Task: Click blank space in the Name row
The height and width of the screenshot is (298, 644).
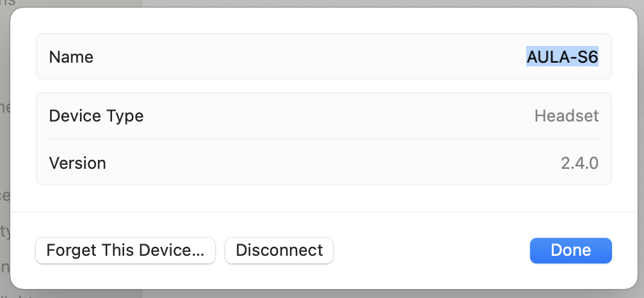Action: (307, 57)
